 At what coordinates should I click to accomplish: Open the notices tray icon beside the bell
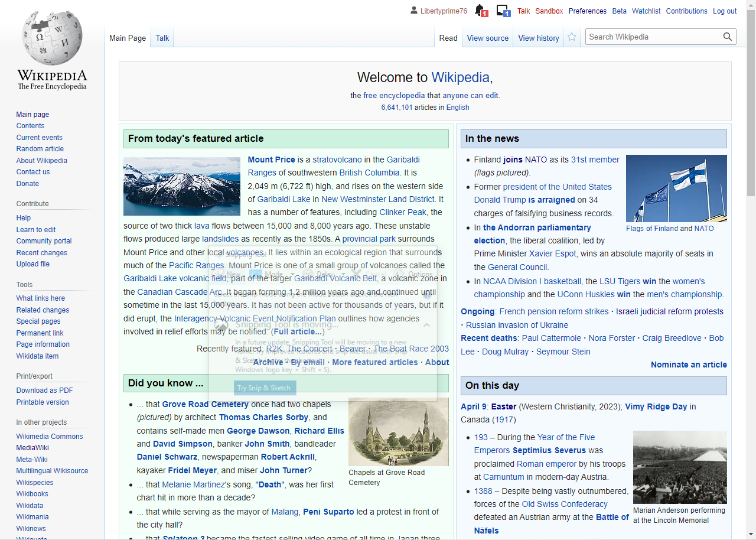503,11
